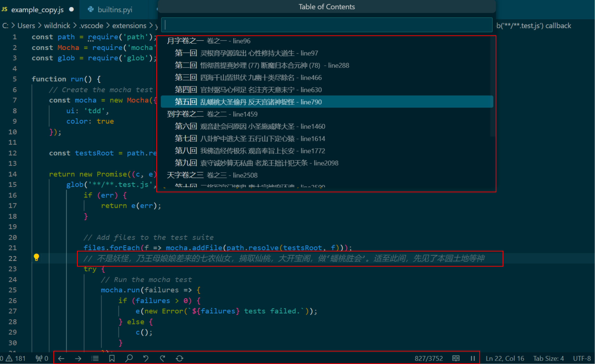Switch to builtins.pyi tab
This screenshot has width=595, height=364.
pos(114,10)
